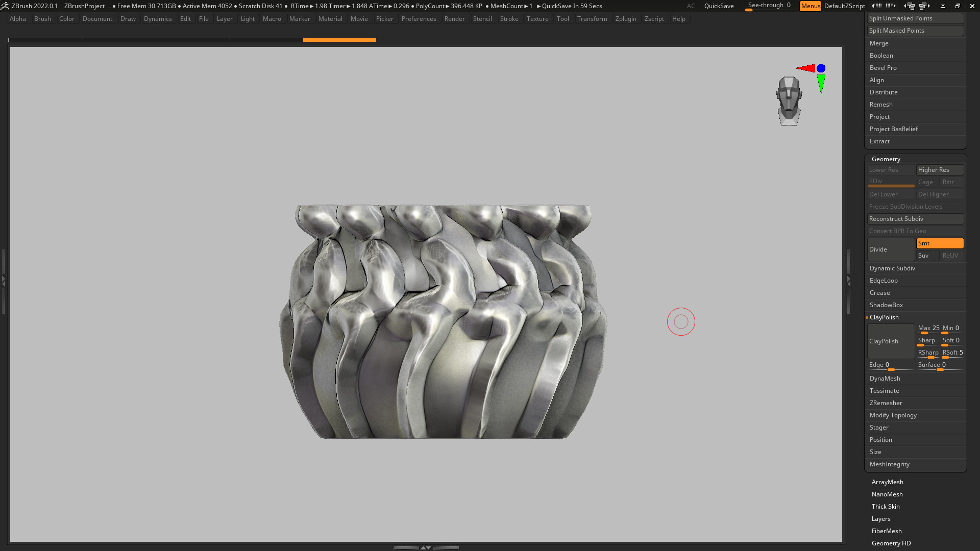This screenshot has height=551, width=980.
Task: Open the Tool menu
Action: (x=562, y=19)
